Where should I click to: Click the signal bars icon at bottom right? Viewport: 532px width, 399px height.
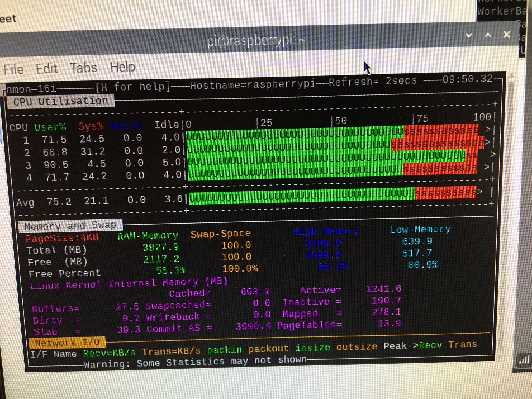524,360
